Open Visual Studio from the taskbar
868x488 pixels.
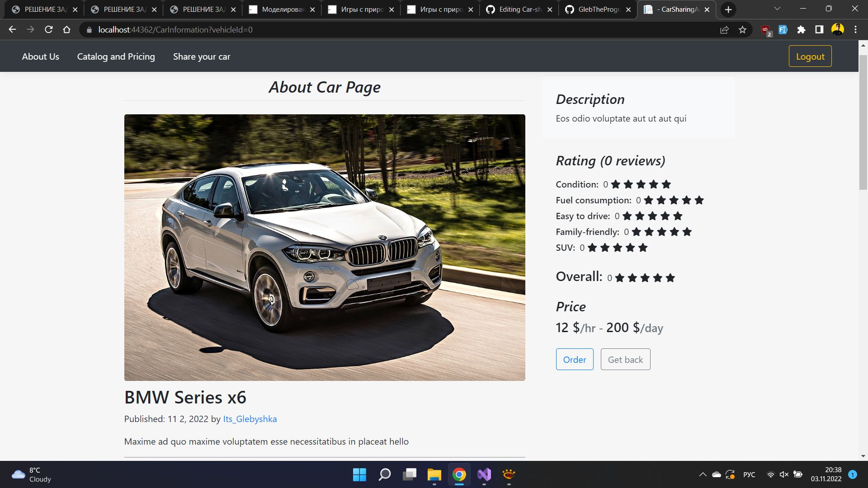(484, 474)
